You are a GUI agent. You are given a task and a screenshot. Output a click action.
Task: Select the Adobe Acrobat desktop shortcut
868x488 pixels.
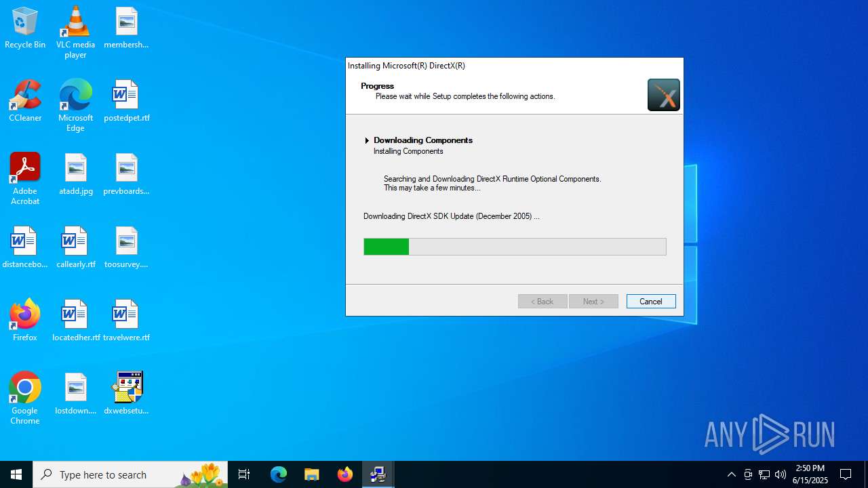(25, 179)
